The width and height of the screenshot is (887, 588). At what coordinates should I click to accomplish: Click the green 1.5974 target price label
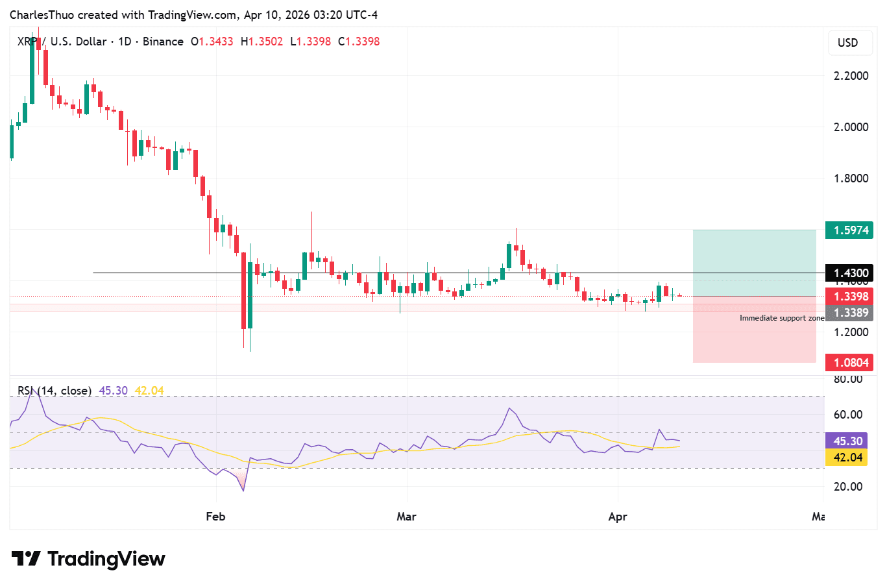click(849, 230)
